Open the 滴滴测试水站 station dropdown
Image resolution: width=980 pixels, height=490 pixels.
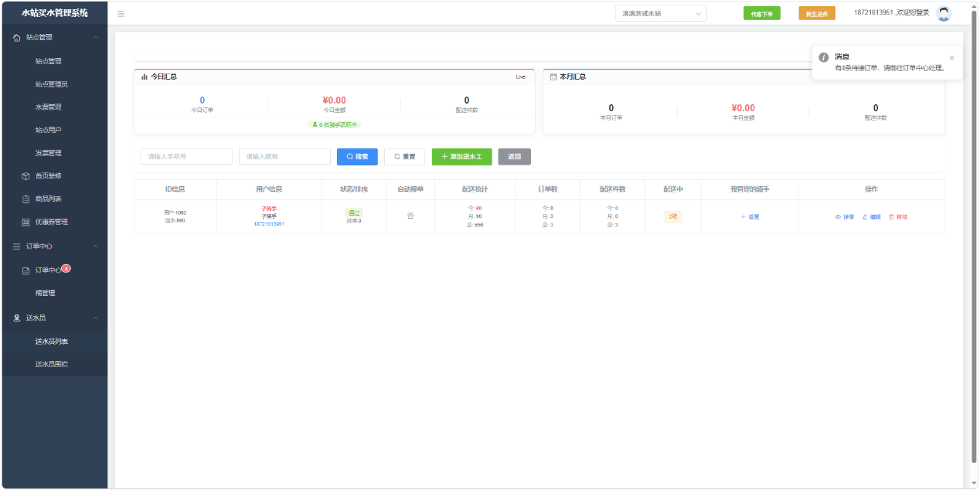tap(661, 14)
